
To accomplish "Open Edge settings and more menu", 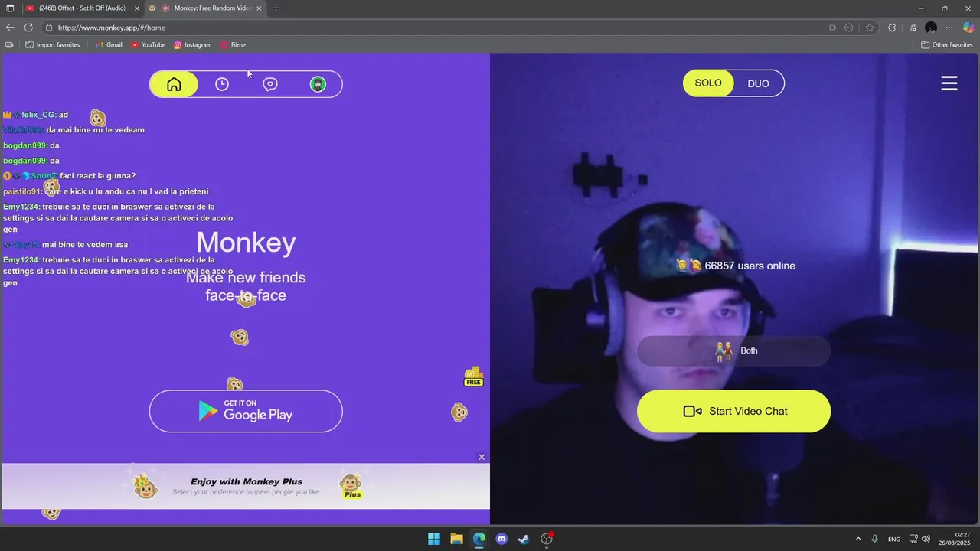I will [x=949, y=28].
